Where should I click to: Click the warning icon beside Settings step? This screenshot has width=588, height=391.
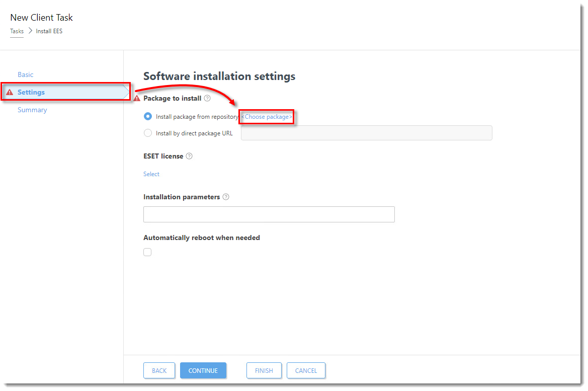coord(10,92)
